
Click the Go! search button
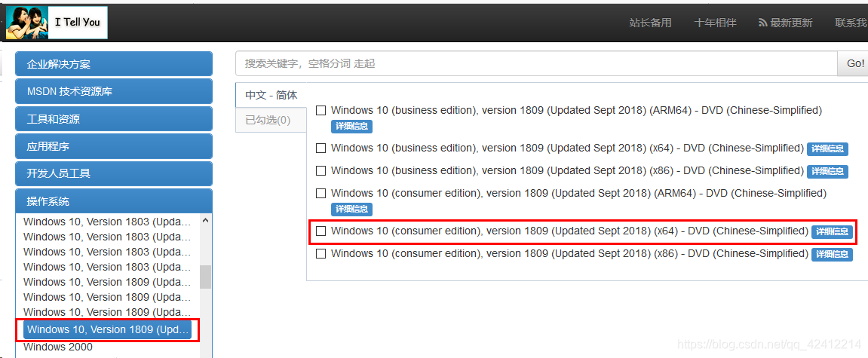coord(854,63)
